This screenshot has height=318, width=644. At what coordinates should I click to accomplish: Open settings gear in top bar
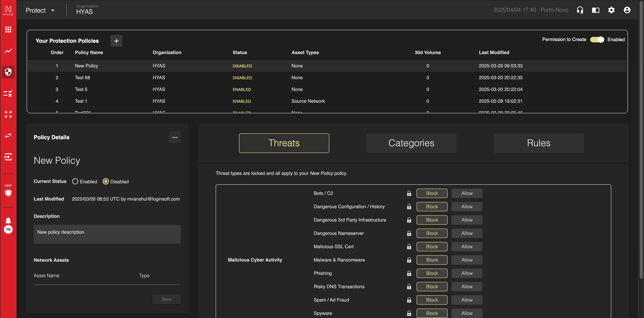[611, 10]
